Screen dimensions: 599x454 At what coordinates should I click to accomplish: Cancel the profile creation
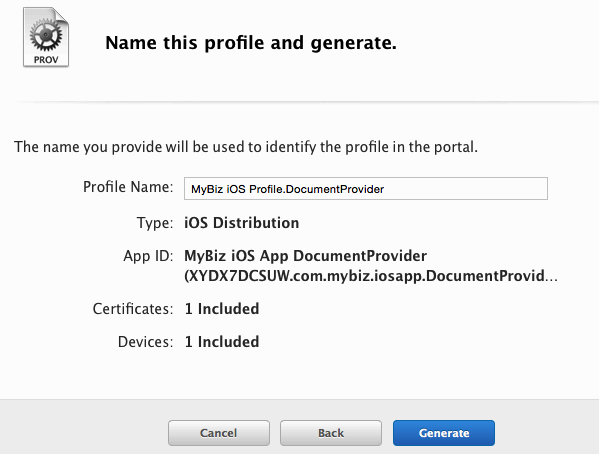pos(219,433)
